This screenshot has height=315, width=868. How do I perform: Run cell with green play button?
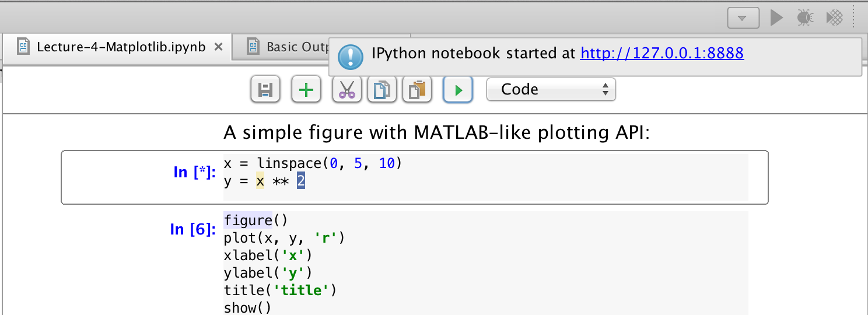[x=458, y=90]
